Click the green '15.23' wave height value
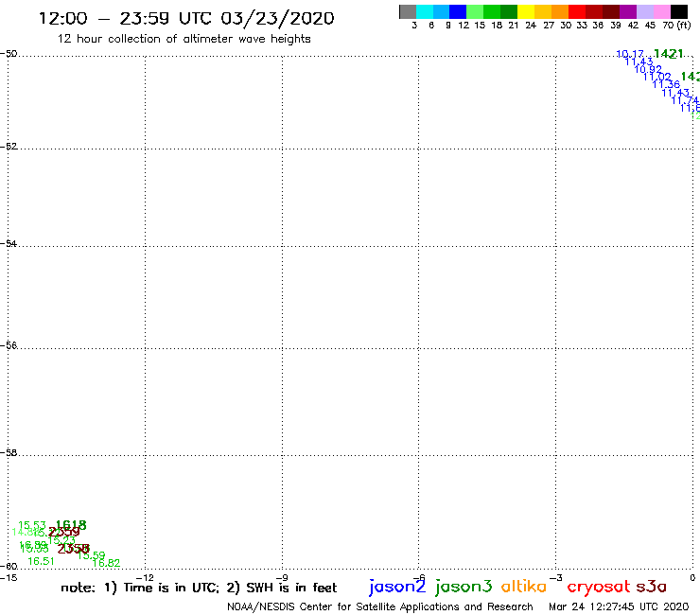This screenshot has width=700, height=615. (61, 540)
